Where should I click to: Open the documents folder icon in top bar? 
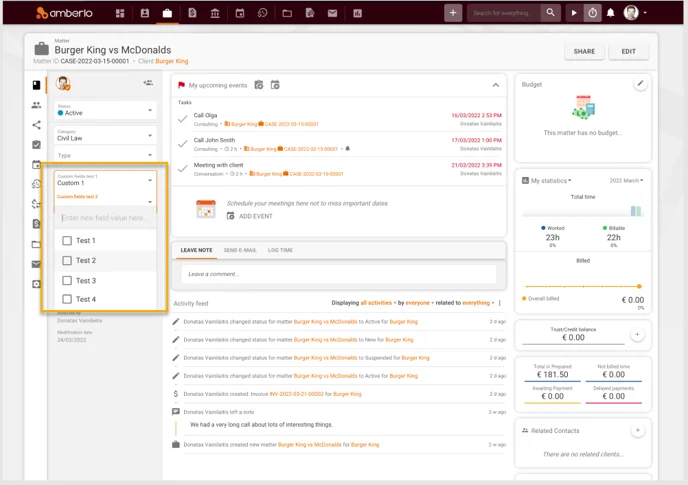point(287,13)
